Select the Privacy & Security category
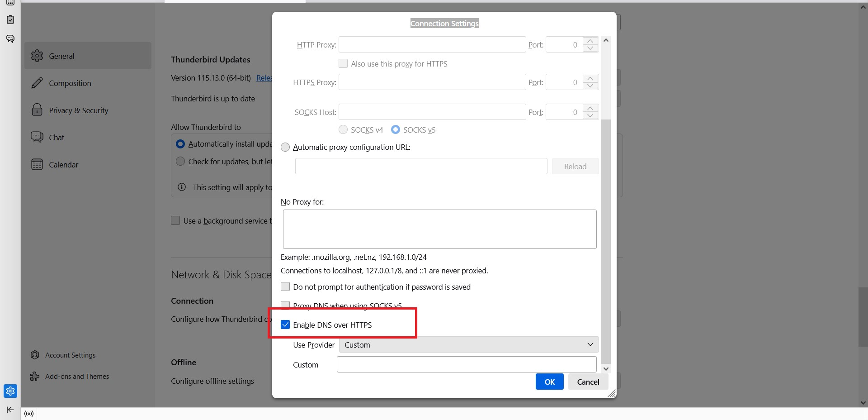Viewport: 868px width, 420px height. pyautogui.click(x=78, y=110)
